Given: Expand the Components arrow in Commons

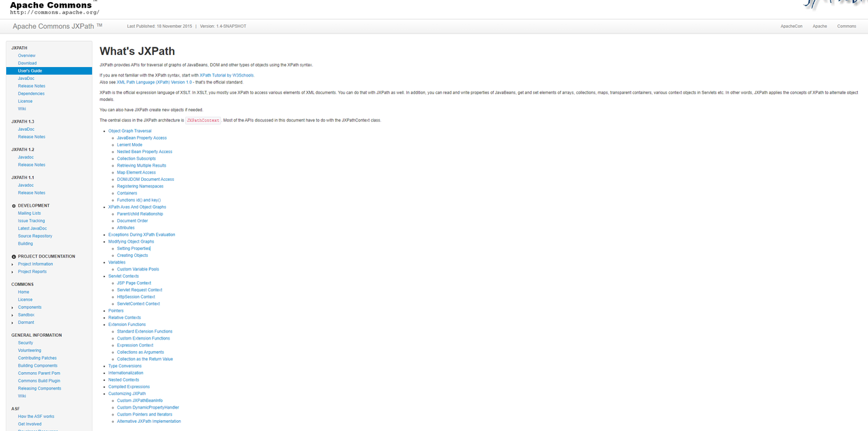Looking at the screenshot, I should pyautogui.click(x=12, y=308).
